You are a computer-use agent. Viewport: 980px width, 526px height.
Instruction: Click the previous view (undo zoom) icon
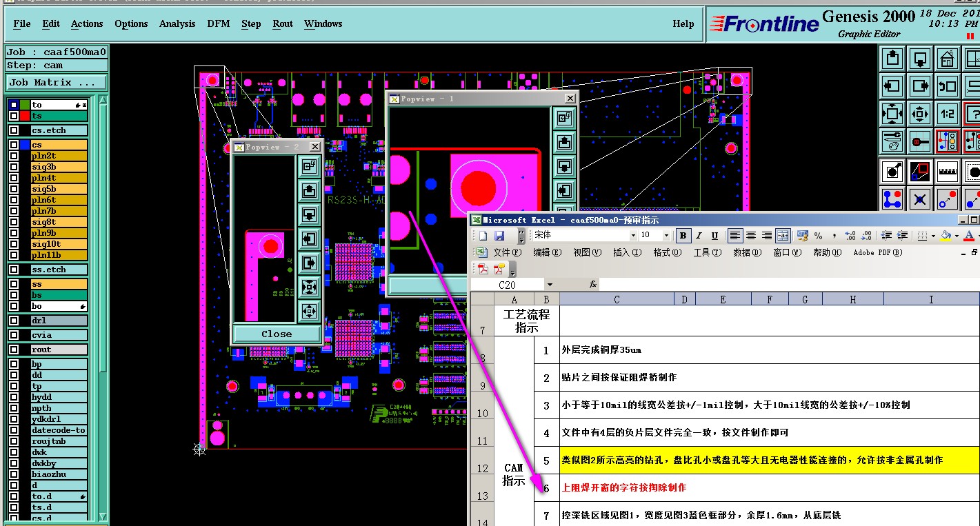[x=947, y=86]
